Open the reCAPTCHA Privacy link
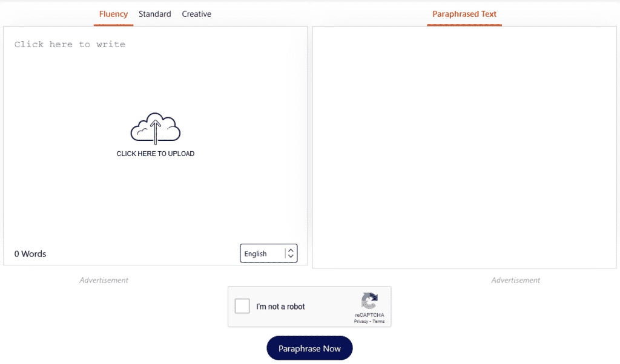 tap(361, 321)
